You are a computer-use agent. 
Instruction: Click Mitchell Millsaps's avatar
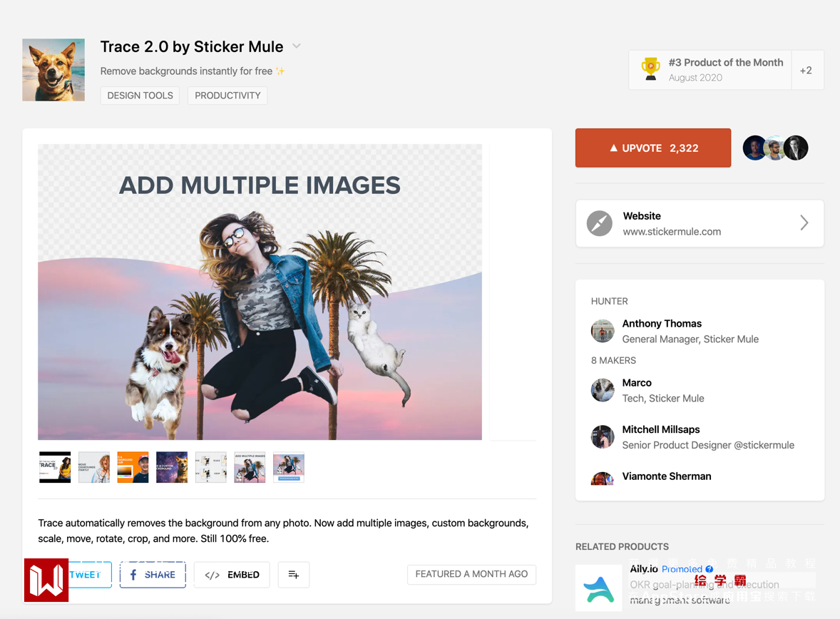603,436
